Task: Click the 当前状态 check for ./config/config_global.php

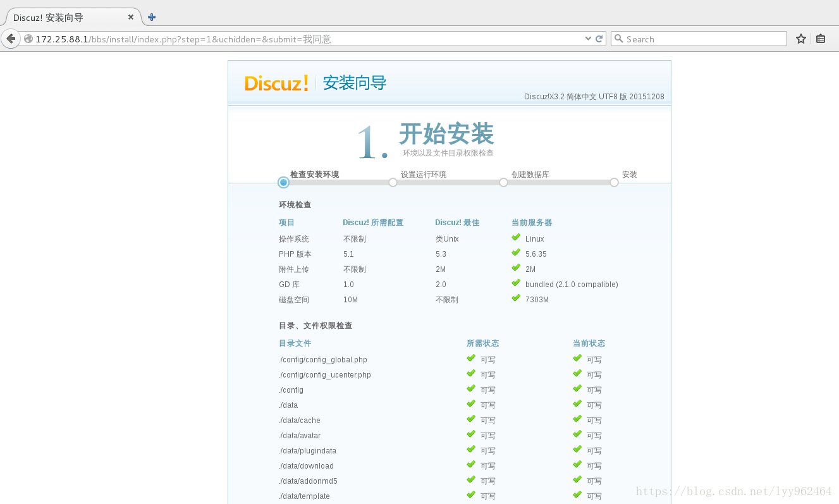Action: 577,359
